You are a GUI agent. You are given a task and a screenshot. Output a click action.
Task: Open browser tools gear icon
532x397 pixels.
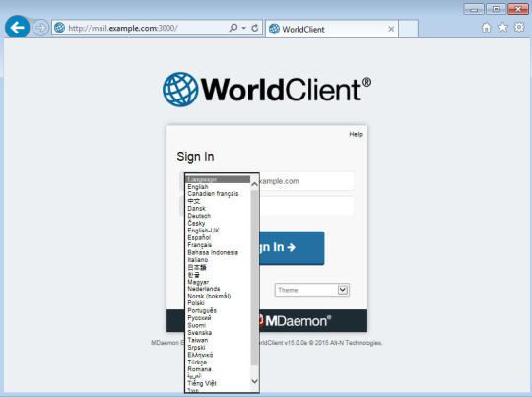519,28
